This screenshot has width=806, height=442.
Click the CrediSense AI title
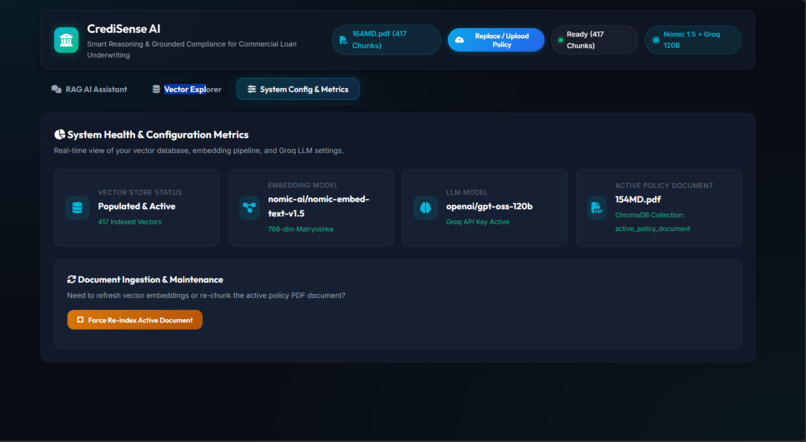tap(123, 29)
